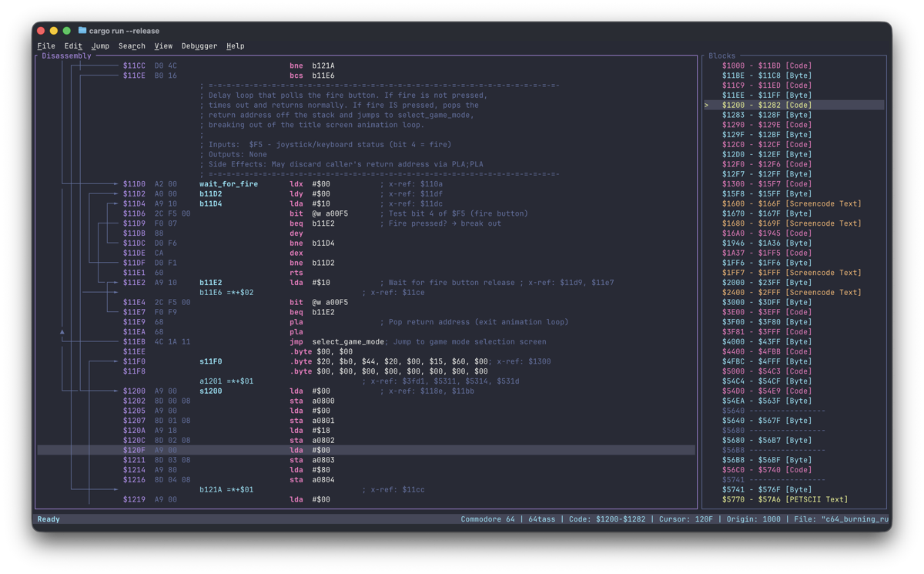Click the b11D2 label

211,194
